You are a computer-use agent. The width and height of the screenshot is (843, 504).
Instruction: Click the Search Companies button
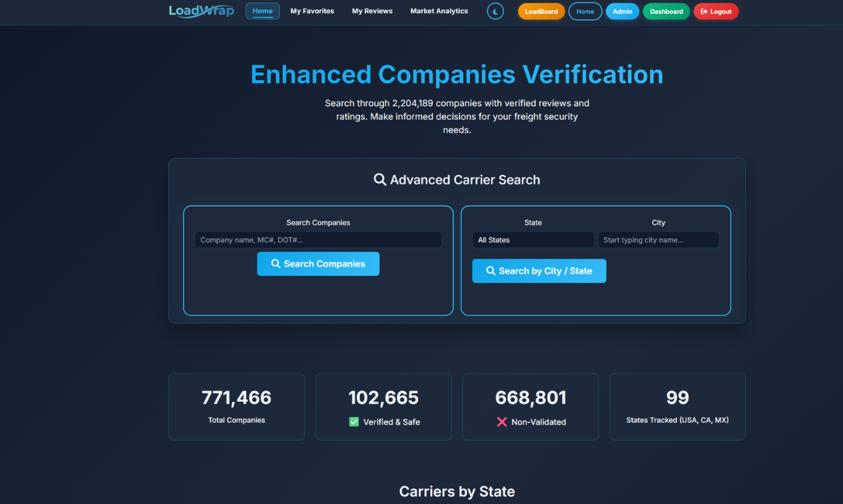(318, 264)
